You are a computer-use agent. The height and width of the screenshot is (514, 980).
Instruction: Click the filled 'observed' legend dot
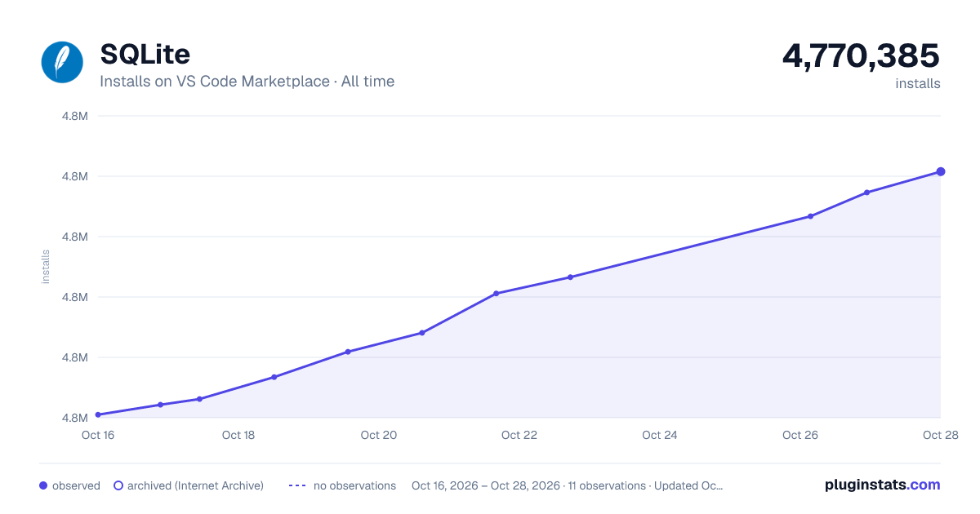[43, 485]
